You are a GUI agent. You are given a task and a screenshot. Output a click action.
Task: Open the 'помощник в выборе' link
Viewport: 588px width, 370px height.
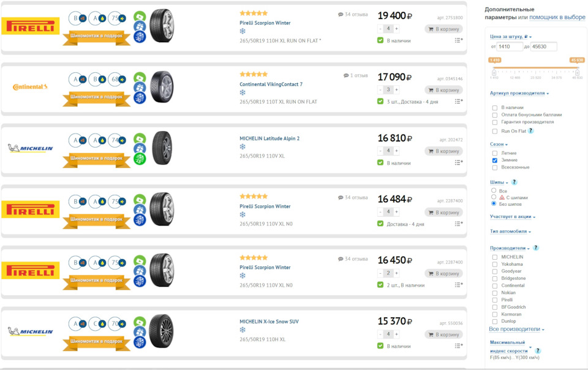click(x=557, y=17)
